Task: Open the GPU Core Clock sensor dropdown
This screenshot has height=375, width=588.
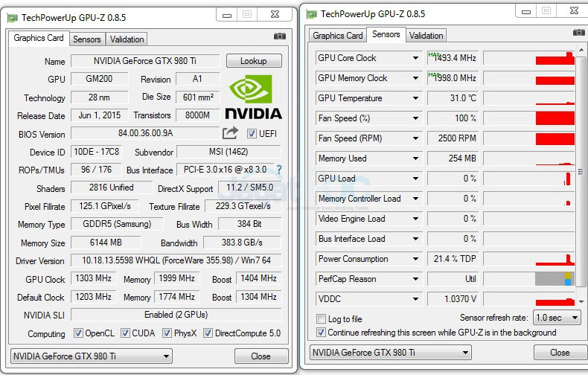Action: pos(415,58)
